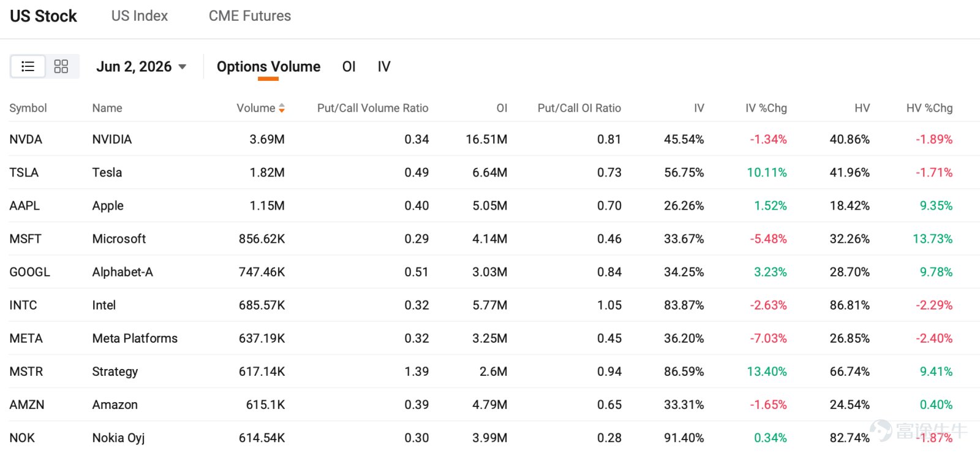Click Intel's 86.81% HV value
980x453 pixels.
[850, 305]
